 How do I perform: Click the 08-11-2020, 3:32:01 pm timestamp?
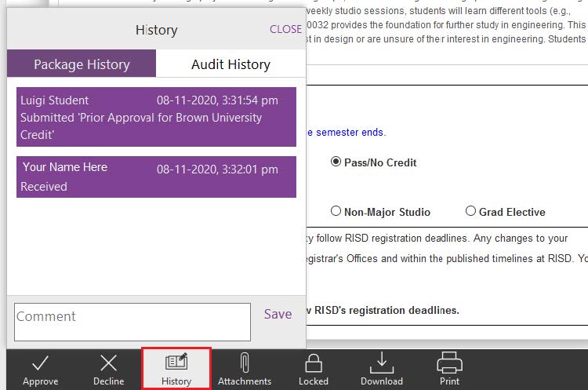[x=217, y=169]
